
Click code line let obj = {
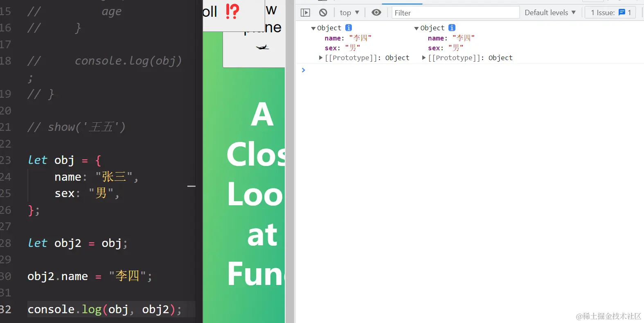pos(64,160)
